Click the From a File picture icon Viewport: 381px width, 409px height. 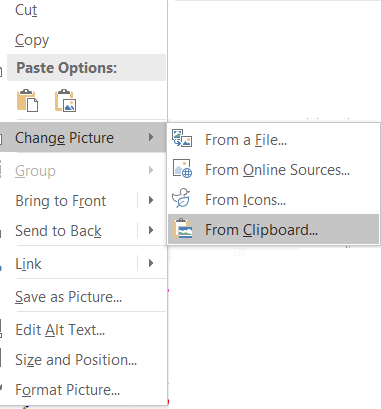coord(182,138)
